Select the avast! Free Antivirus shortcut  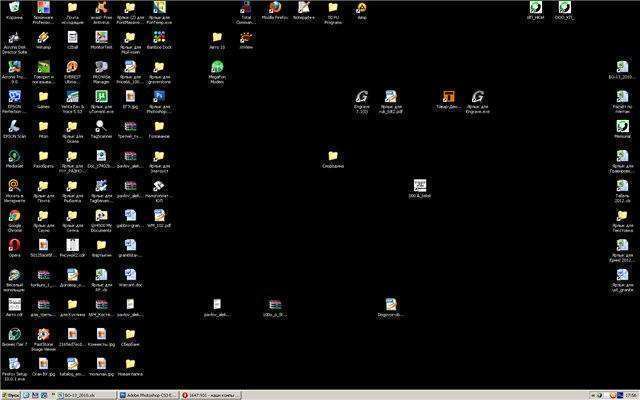(101, 12)
